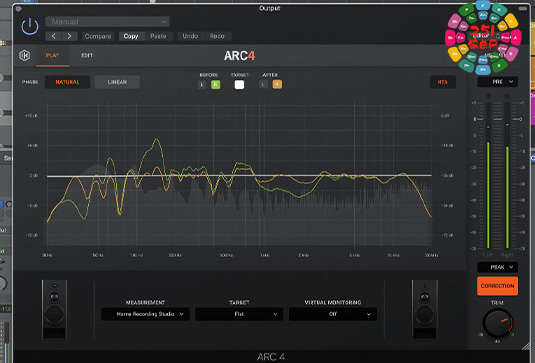Screen dimensions: 535x363
Task: Switch to the PLAY tab
Action: coord(53,55)
